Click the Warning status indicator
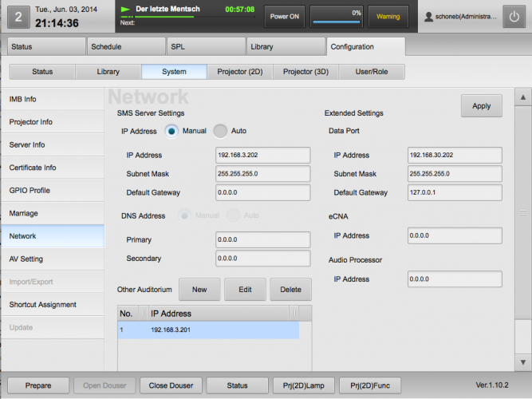532x399 pixels. [x=388, y=16]
